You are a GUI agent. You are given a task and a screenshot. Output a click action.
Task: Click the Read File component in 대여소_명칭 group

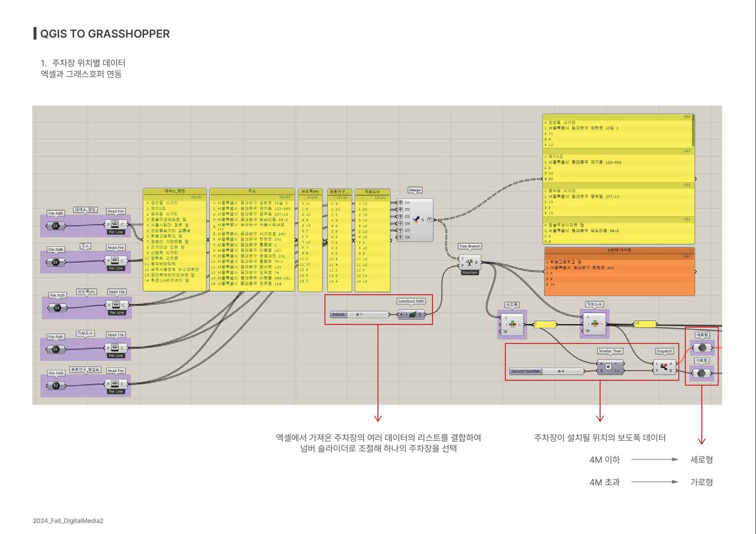[116, 224]
